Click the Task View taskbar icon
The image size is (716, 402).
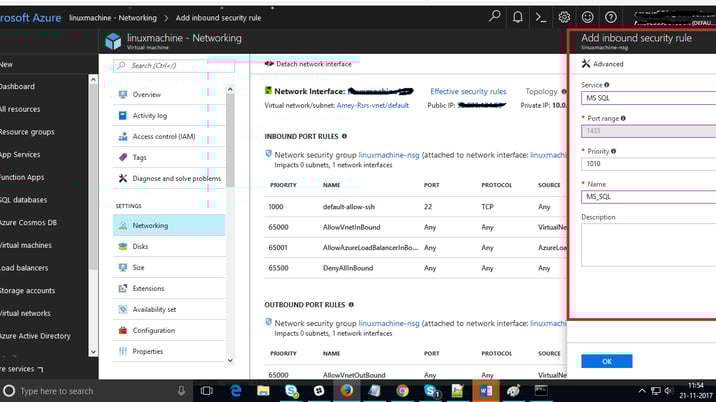click(x=207, y=391)
